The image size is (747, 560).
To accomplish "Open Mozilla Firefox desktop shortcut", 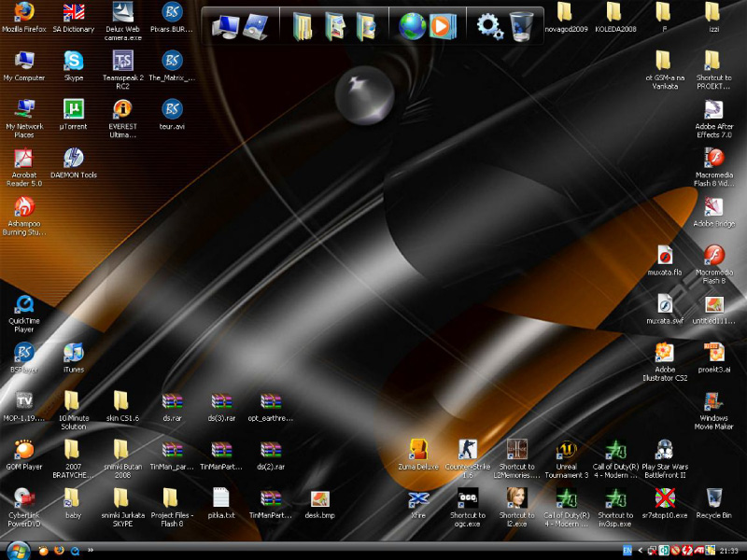I will (x=24, y=12).
